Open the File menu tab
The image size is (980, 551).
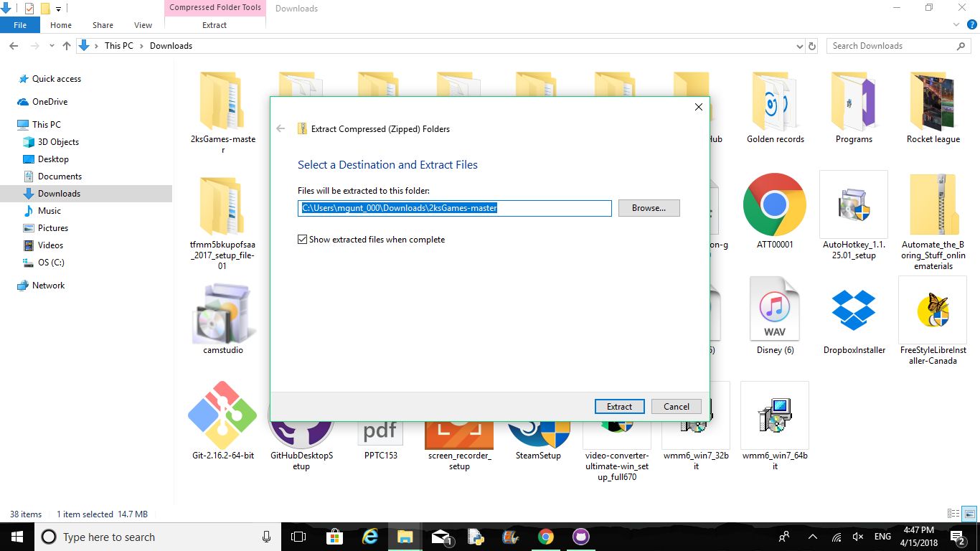click(x=20, y=25)
